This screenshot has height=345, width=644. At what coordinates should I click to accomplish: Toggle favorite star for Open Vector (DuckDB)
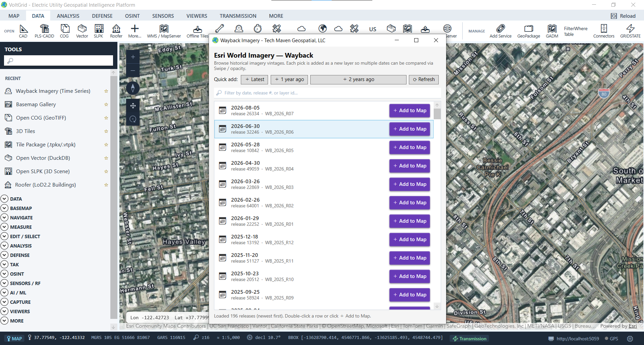pos(106,158)
